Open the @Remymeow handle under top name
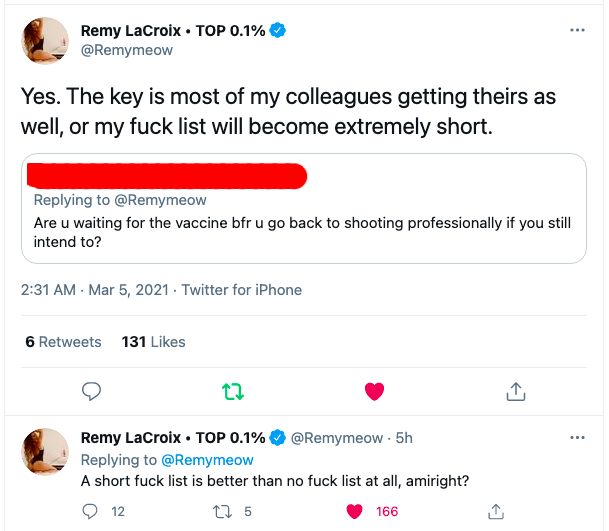 (x=126, y=50)
